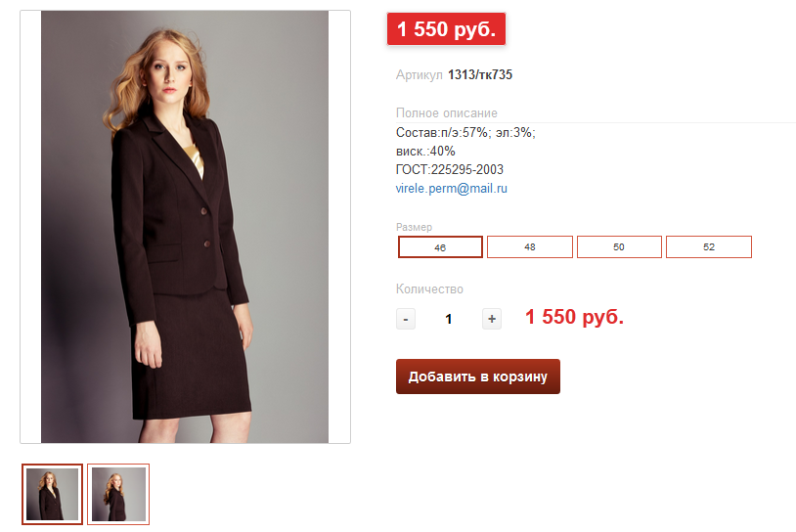Switch size to 52

[x=709, y=247]
